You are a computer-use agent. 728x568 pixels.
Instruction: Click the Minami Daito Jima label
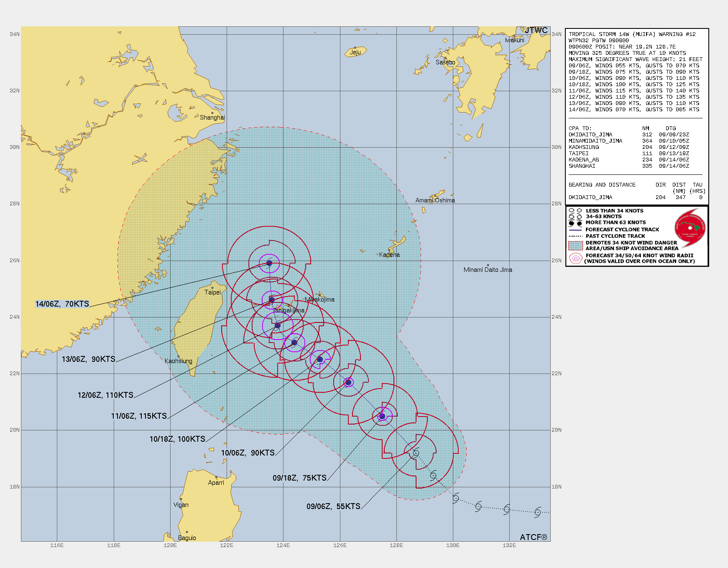[488, 270]
